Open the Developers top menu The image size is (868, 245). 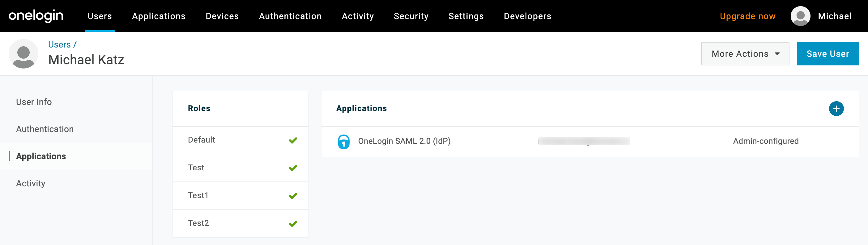527,16
